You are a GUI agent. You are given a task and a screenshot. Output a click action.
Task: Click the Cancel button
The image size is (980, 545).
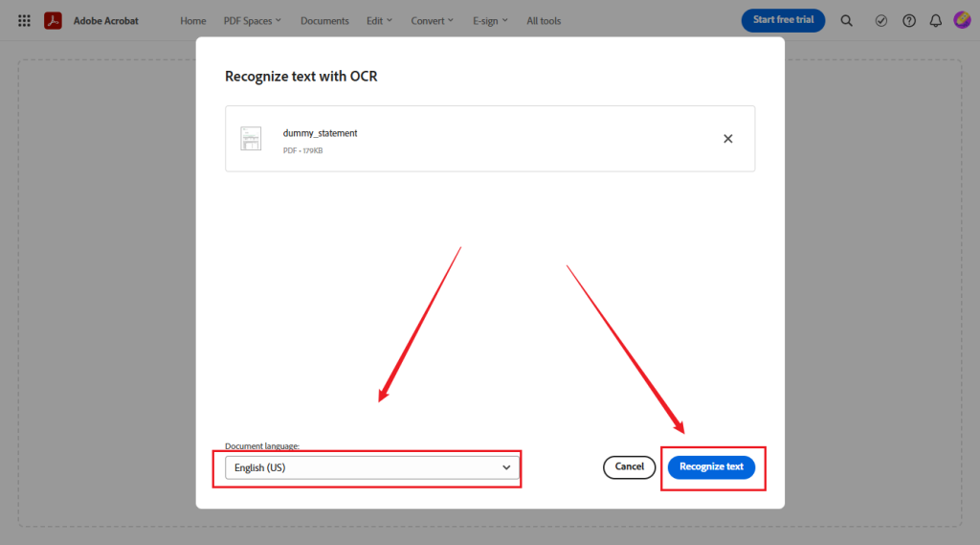629,466
